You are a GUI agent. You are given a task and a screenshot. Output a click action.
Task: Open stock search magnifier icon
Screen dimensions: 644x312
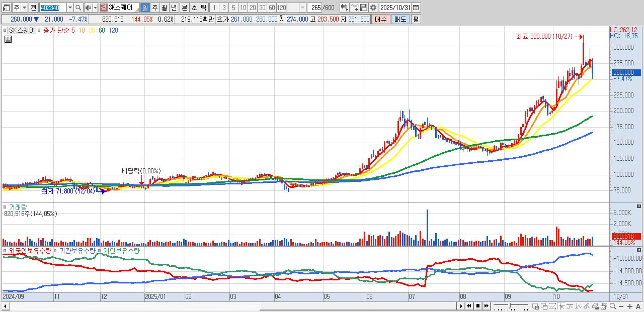pyautogui.click(x=78, y=8)
